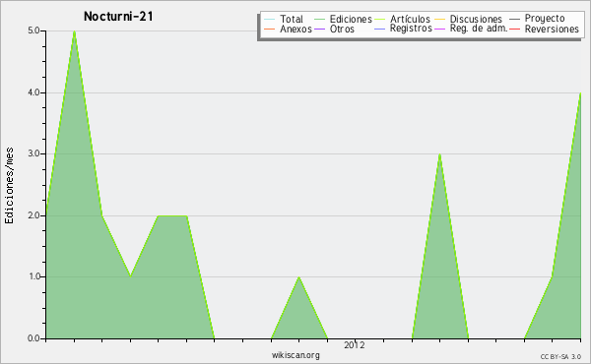Click the wikiscan.org caption text
Image resolution: width=591 pixels, height=364 pixels.
point(295,355)
